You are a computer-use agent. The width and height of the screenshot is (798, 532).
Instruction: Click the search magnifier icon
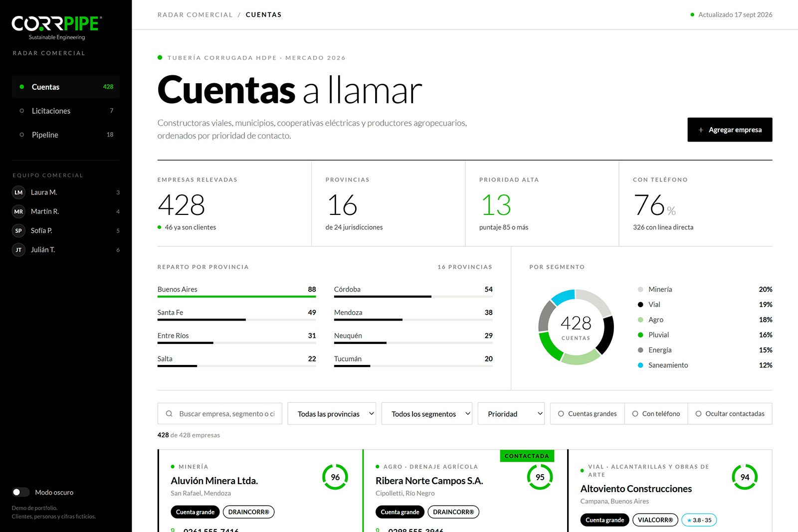click(169, 414)
